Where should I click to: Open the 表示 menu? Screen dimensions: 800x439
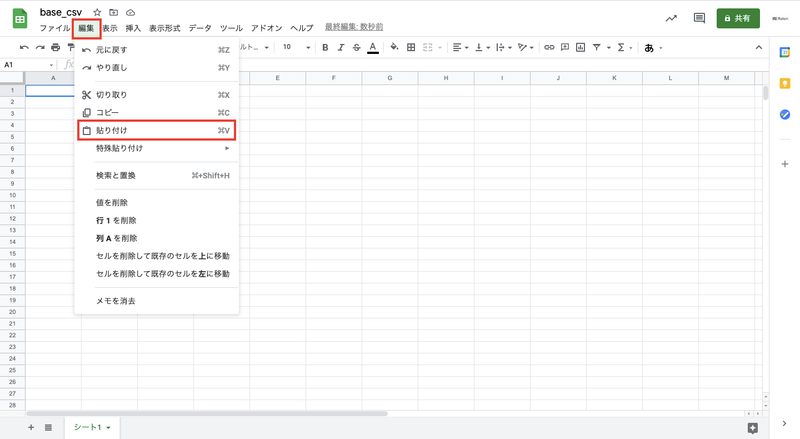point(110,28)
